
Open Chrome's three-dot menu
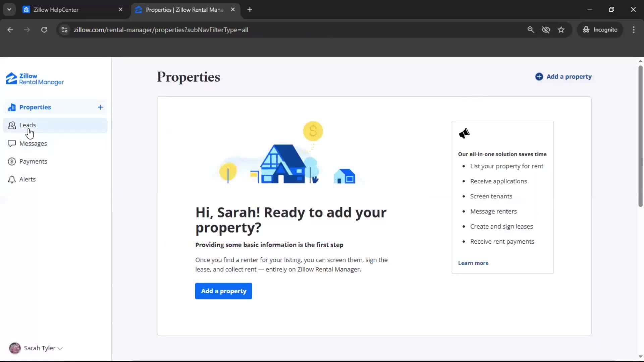[x=634, y=29]
